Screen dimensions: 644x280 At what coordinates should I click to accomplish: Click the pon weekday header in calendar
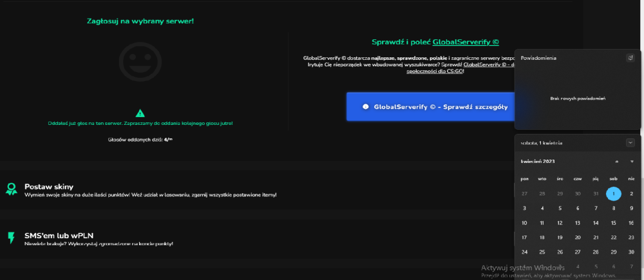524,178
